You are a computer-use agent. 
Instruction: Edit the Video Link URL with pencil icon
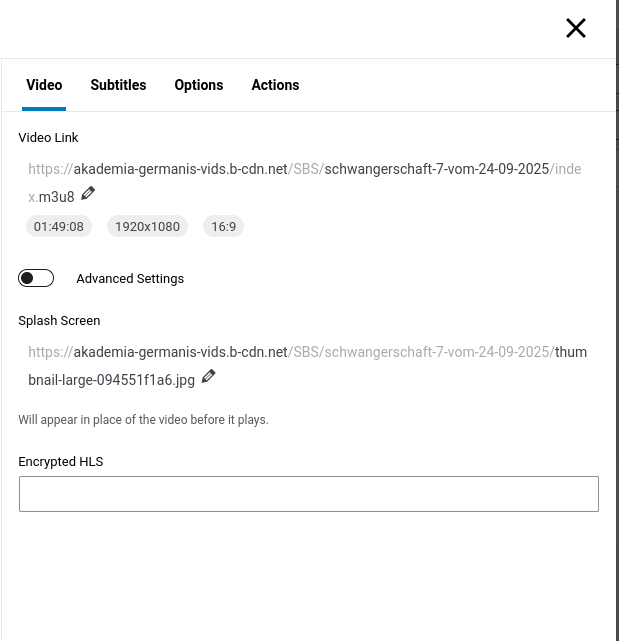88,193
